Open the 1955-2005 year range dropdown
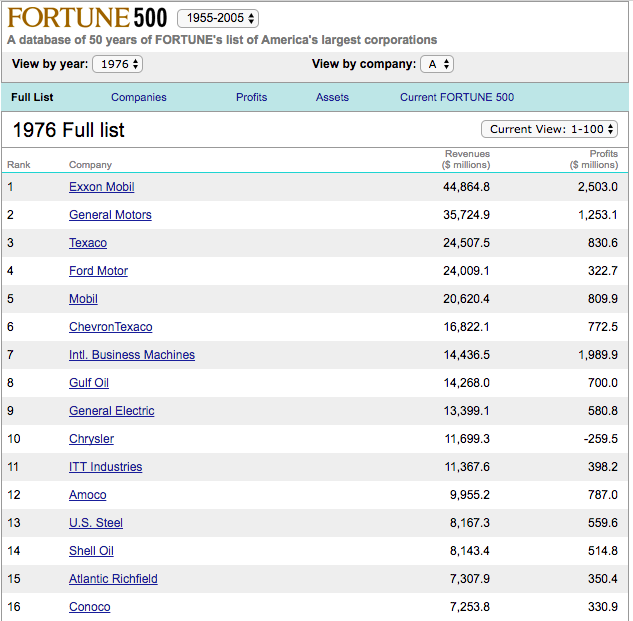 click(x=218, y=18)
